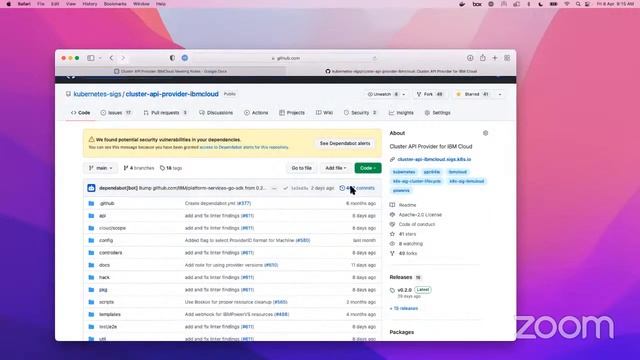View the 4 branches link
The image size is (640, 360).
pos(138,168)
